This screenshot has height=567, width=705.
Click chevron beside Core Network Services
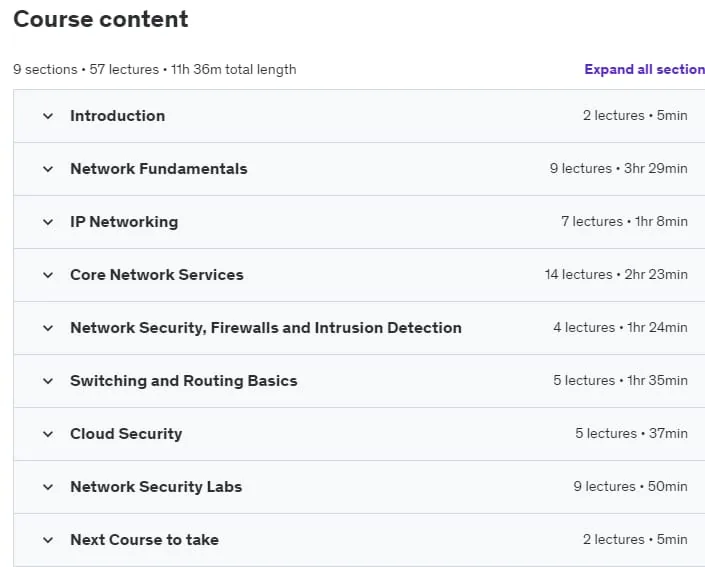[48, 275]
